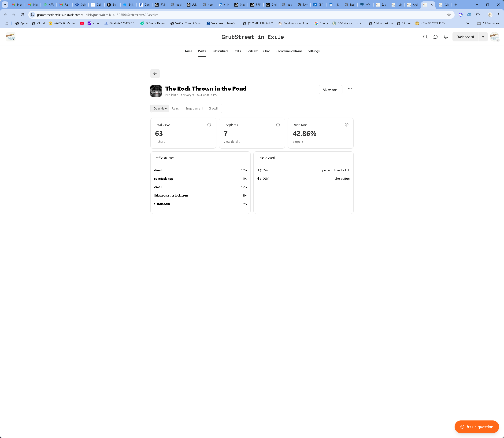Click the Chrome profile avatar in toolbar

(490, 15)
